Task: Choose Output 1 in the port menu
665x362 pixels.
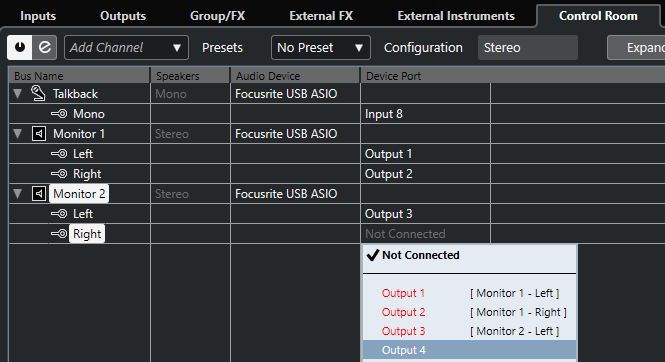Action: tap(469, 293)
